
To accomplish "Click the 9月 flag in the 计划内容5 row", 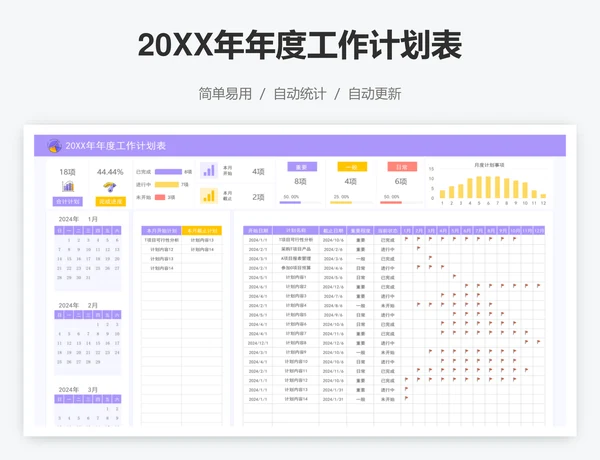I will (x=502, y=314).
